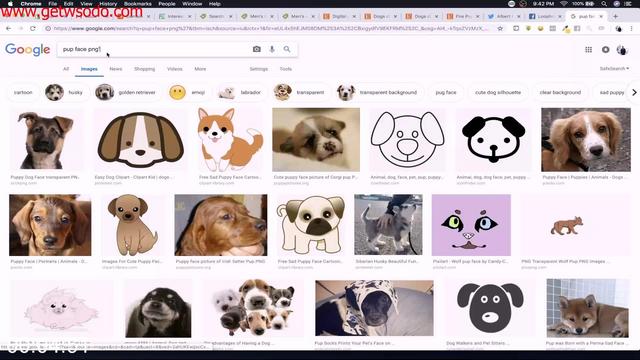Open the purple wolf pup face
The width and height of the screenshot is (640, 360).
point(471,225)
